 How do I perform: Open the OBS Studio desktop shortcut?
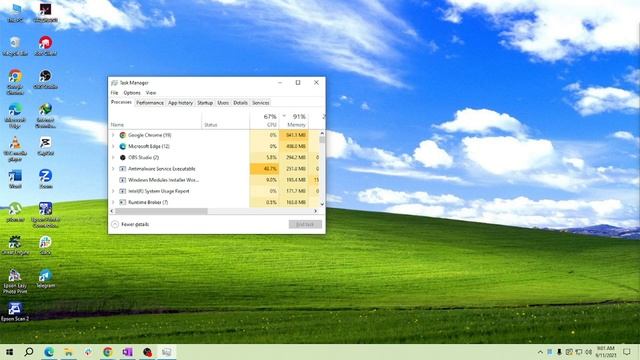pos(45,79)
